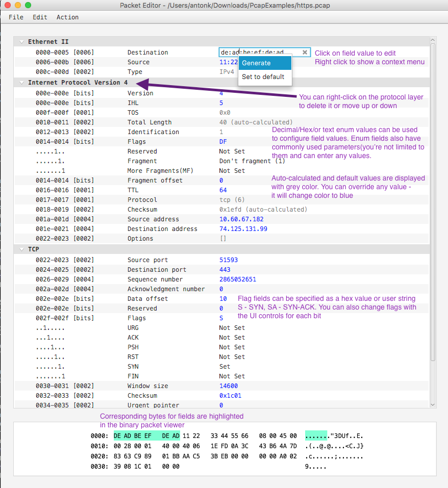Collapse the Internet Protocol Version 4 section
Image resolution: width=448 pixels, height=488 pixels.
coord(21,83)
